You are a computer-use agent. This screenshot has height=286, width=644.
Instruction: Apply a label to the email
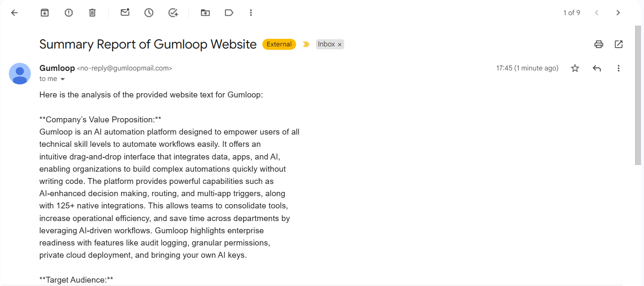pyautogui.click(x=229, y=13)
